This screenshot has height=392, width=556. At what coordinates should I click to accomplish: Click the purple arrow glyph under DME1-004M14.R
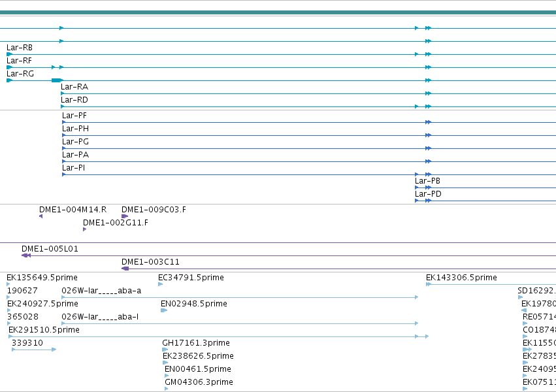click(x=41, y=216)
